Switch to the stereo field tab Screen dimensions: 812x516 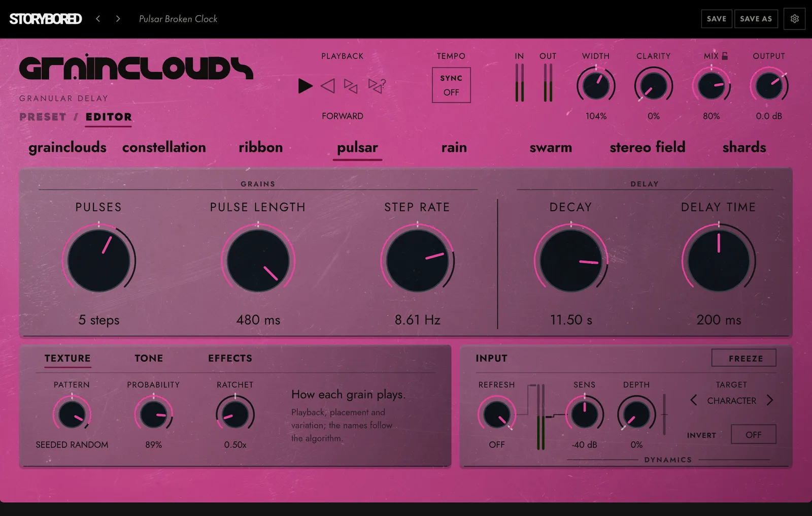648,147
